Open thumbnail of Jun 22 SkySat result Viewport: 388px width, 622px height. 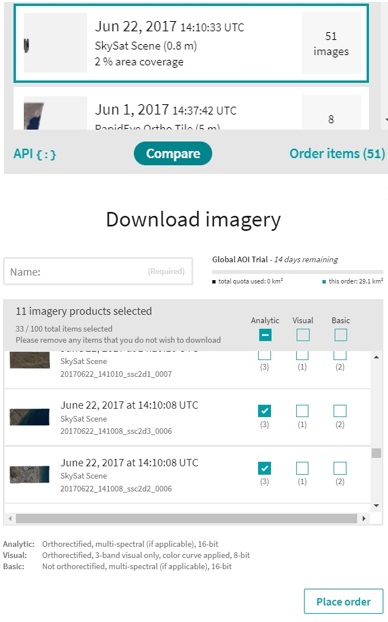click(55, 43)
